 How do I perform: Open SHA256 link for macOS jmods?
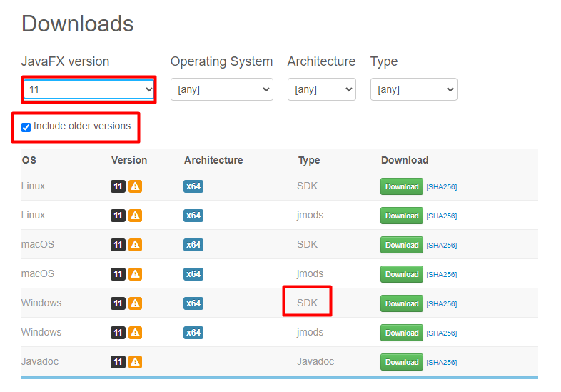point(442,275)
